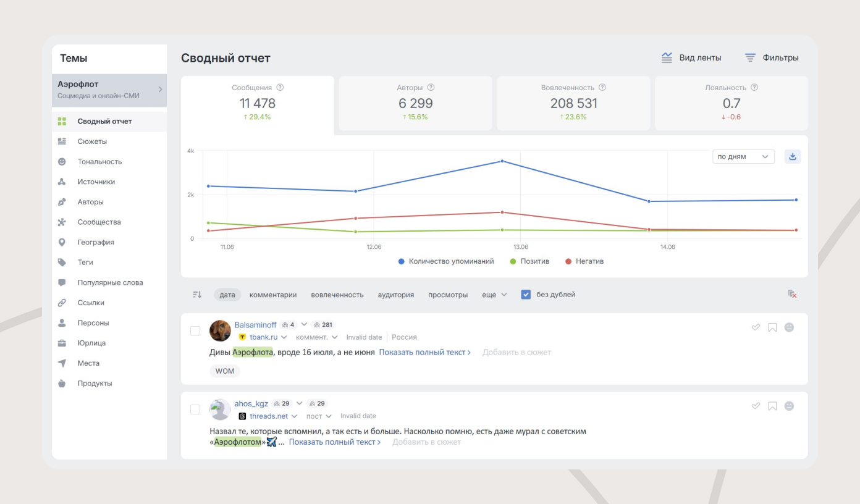Sort feed by дата
Screen dimensions: 860x504
227,295
